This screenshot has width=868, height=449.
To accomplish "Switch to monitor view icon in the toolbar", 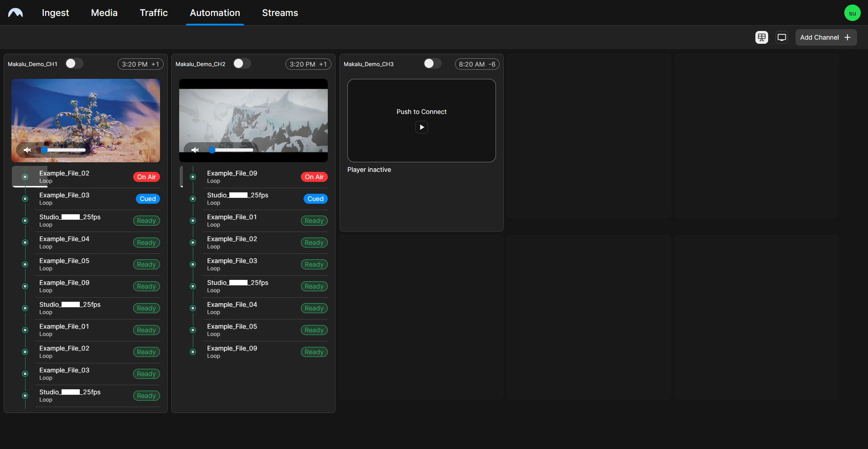I will point(781,37).
